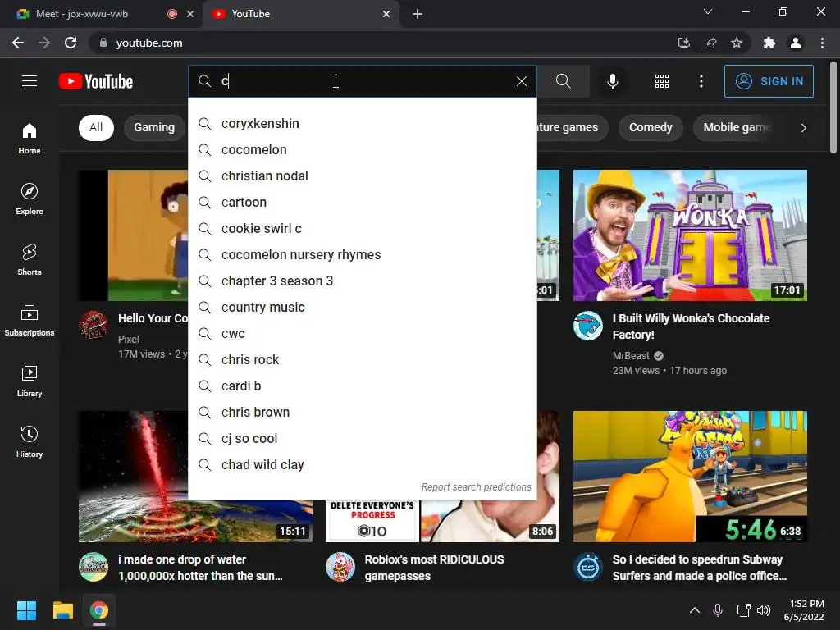The image size is (840, 630).
Task: Open the Willy Wonka Chocolate Factory thumbnail
Action: click(690, 235)
